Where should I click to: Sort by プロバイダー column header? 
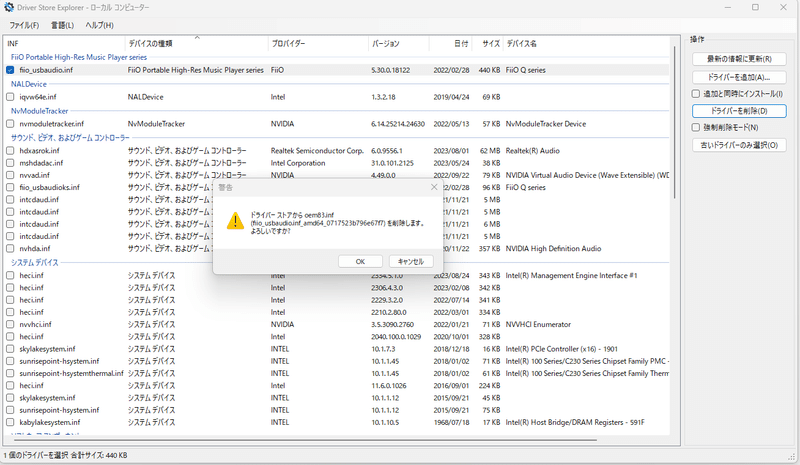(x=318, y=43)
